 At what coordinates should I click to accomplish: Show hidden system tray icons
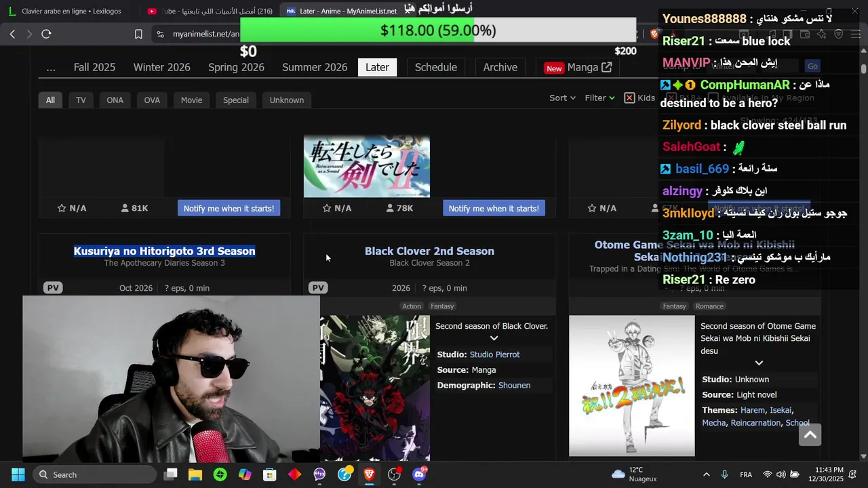pyautogui.click(x=706, y=474)
